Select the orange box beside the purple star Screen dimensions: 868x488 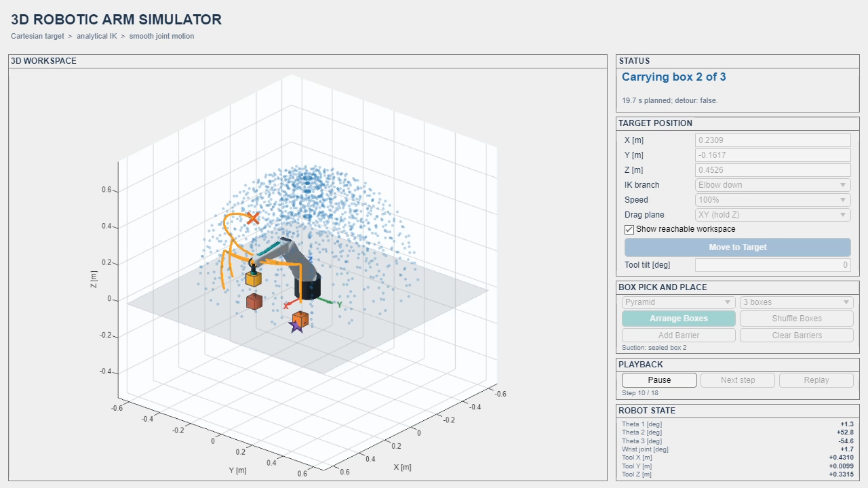coord(300,318)
